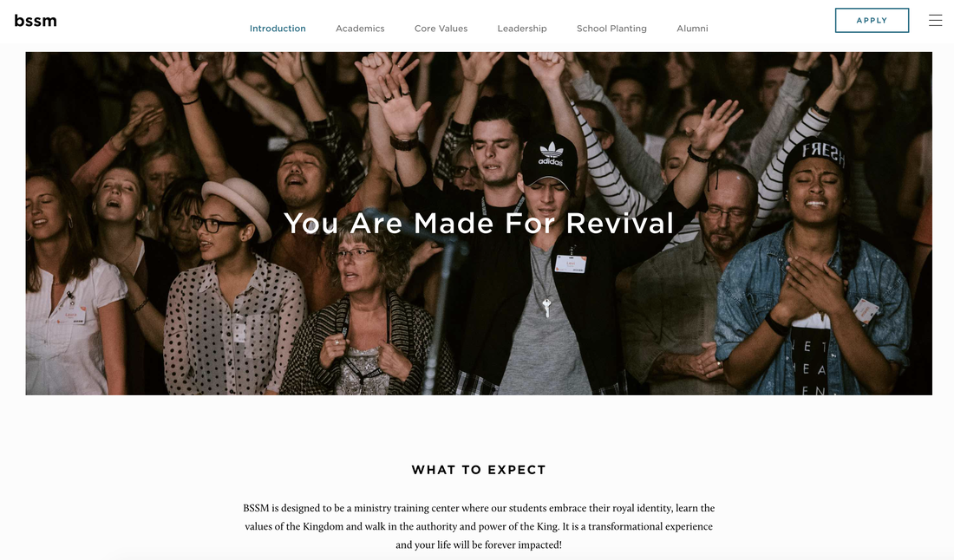Open the hamburger menu icon

[935, 20]
